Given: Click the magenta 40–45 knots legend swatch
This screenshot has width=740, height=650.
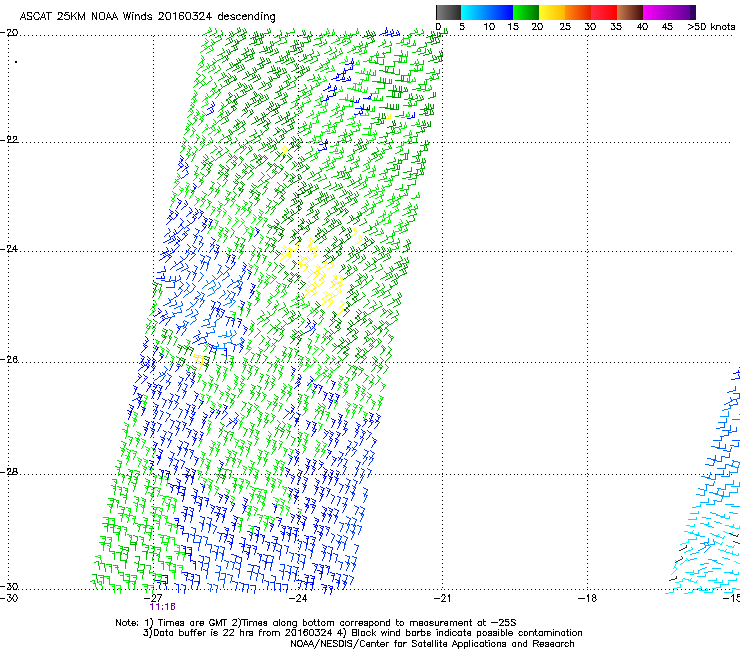Looking at the screenshot, I should point(656,12).
